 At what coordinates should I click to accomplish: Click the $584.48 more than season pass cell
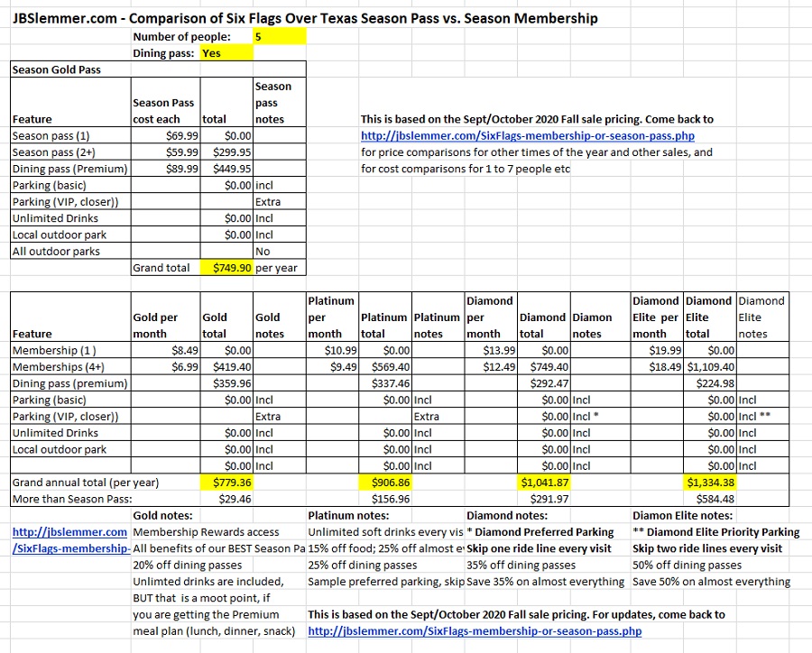(x=710, y=499)
